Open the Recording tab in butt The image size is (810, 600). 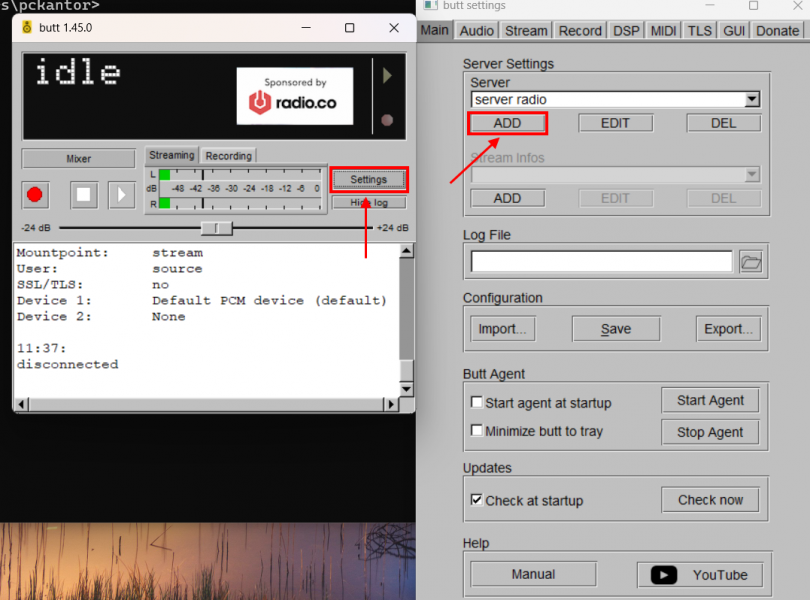point(228,156)
